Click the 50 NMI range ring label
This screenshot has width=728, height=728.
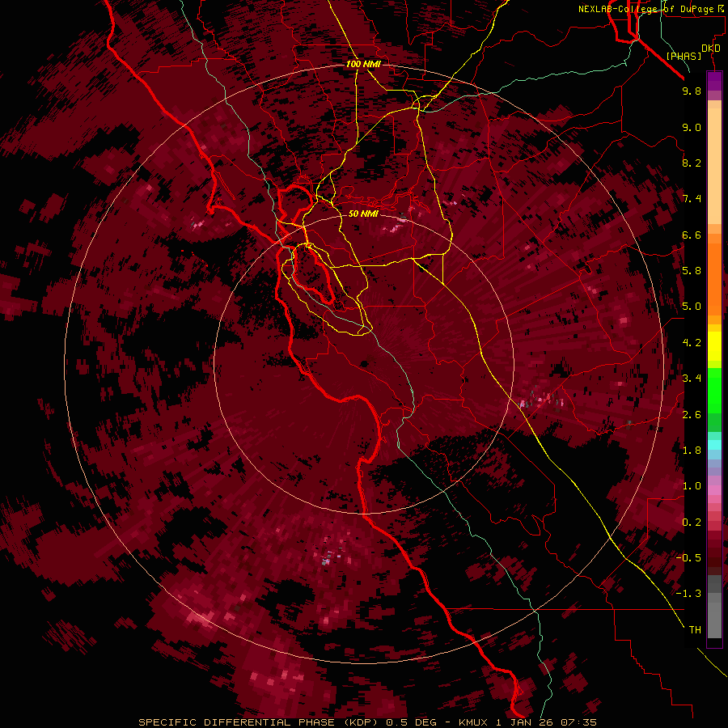click(363, 214)
